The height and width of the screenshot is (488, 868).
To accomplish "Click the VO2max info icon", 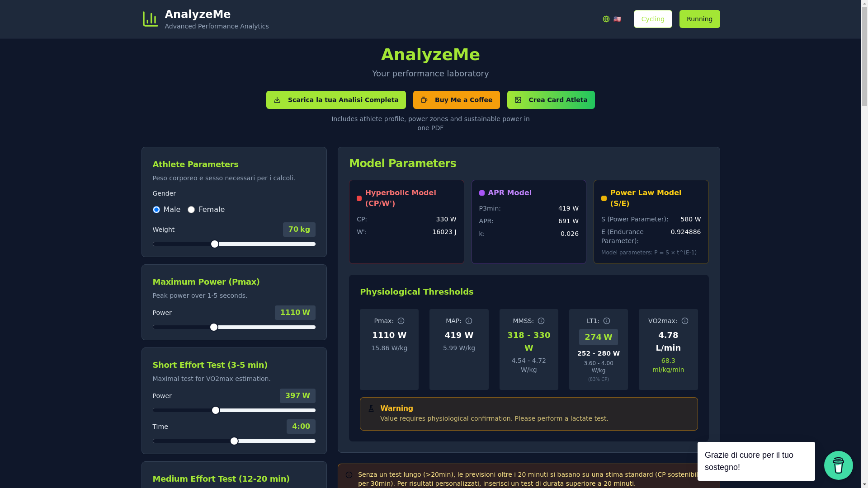I will tap(685, 321).
